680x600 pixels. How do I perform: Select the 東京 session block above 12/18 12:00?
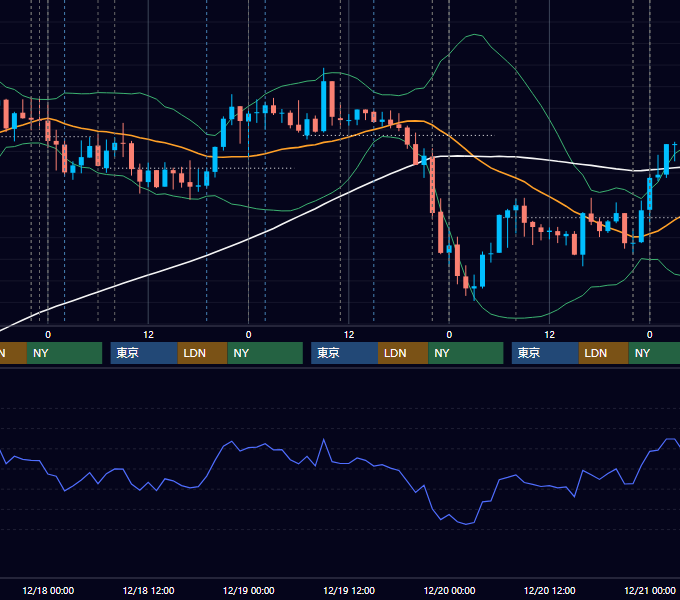click(x=144, y=353)
